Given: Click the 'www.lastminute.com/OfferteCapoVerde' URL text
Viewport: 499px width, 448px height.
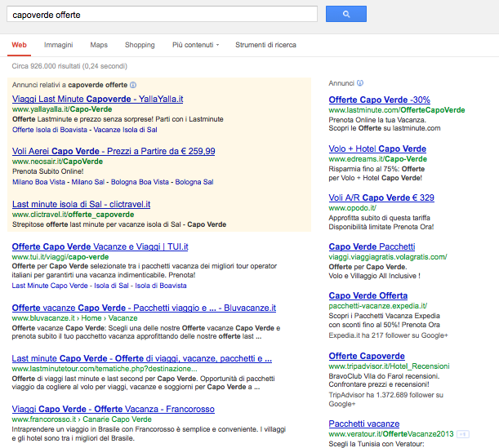Looking at the screenshot, I should 397,110.
